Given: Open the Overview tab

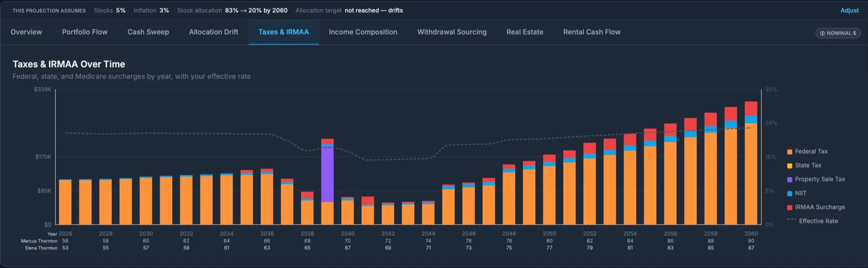Looking at the screenshot, I should point(26,32).
